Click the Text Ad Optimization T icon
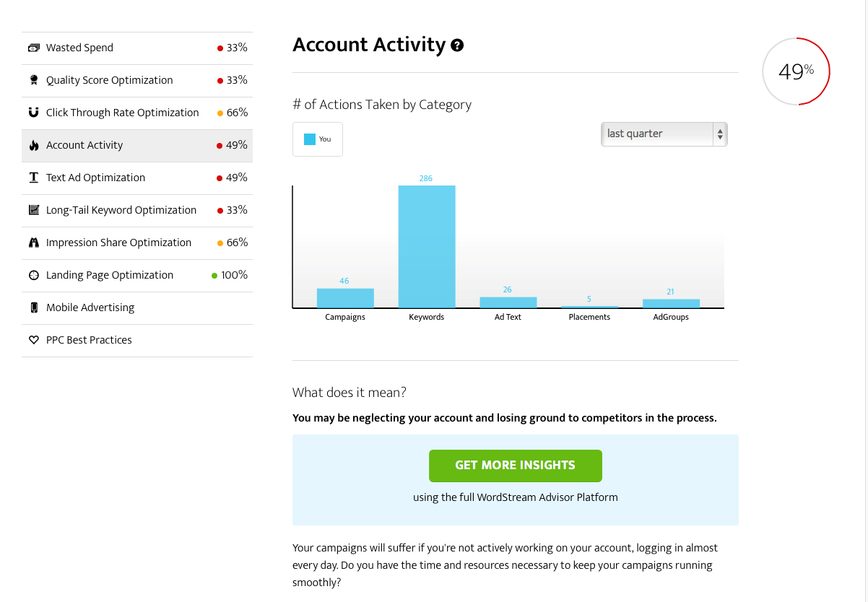868x602 pixels. click(33, 178)
